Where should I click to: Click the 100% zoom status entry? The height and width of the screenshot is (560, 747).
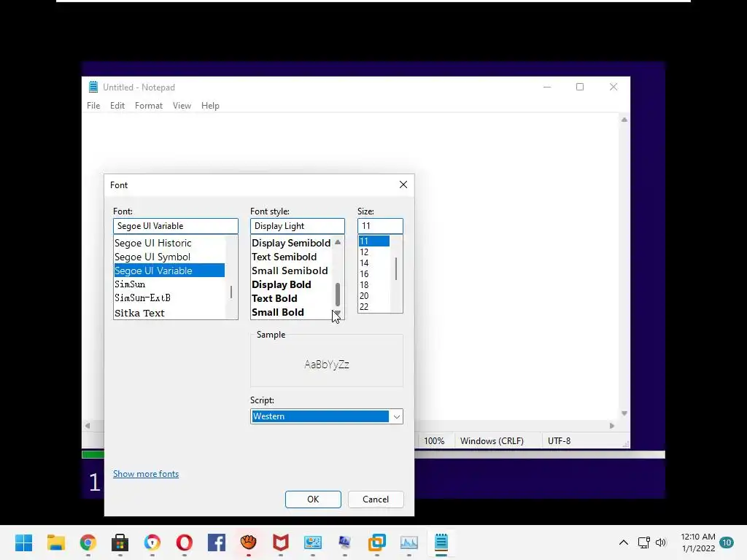click(x=435, y=441)
